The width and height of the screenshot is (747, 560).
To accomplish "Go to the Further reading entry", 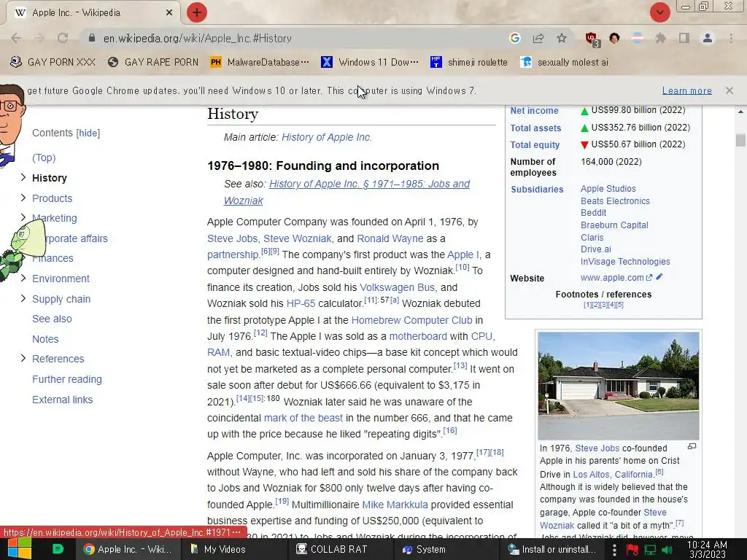I will coord(66,379).
